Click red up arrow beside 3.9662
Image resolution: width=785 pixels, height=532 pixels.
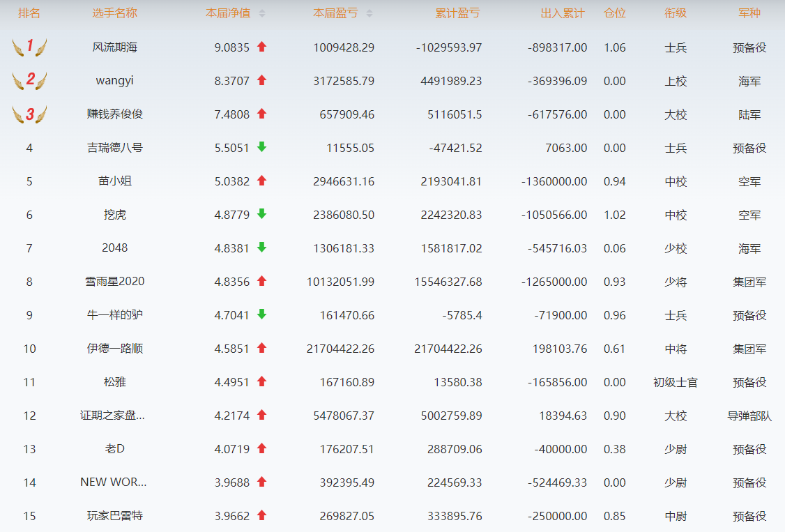[261, 515]
